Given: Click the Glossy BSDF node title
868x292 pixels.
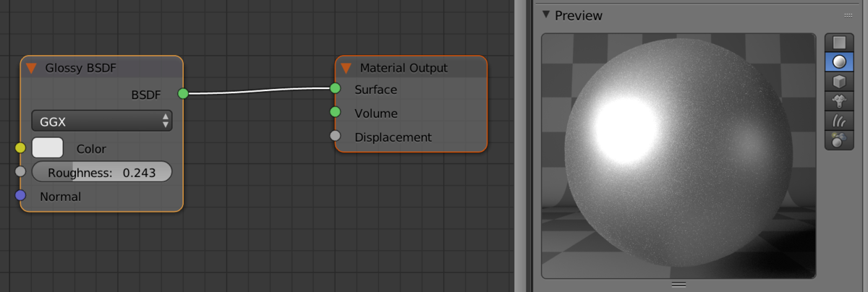Looking at the screenshot, I should click(x=80, y=69).
